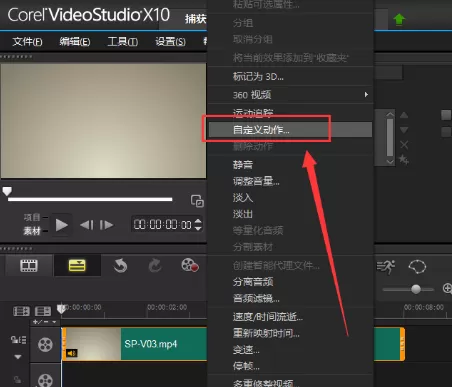Choose 重新映射时间... menu entry
The image size is (452, 387).
tap(290, 333)
